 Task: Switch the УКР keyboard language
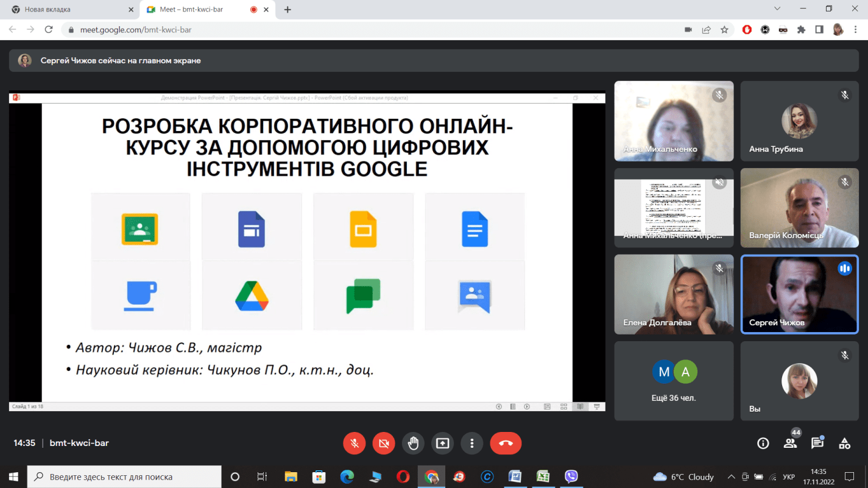tap(788, 477)
